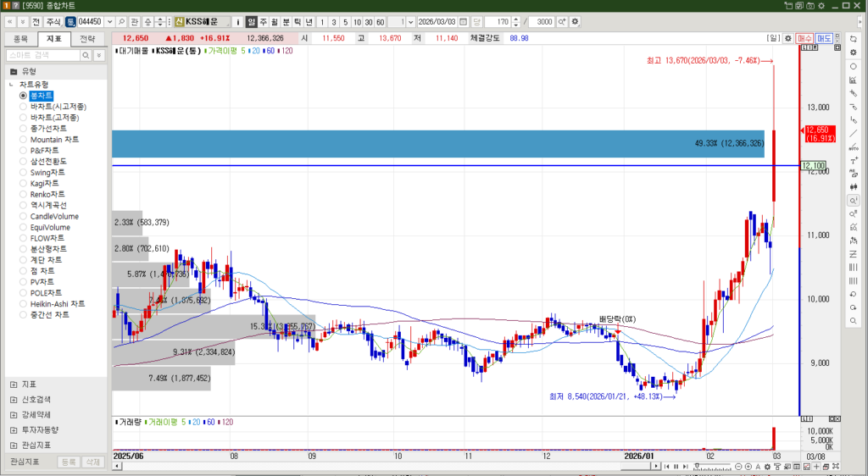
Task: Select the Renko차트 chart type
Action: tap(24, 194)
